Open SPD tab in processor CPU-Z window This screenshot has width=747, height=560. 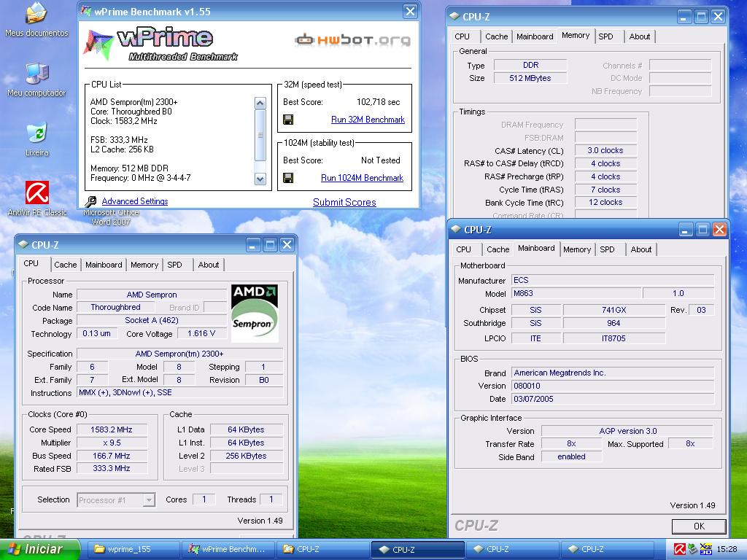175,265
